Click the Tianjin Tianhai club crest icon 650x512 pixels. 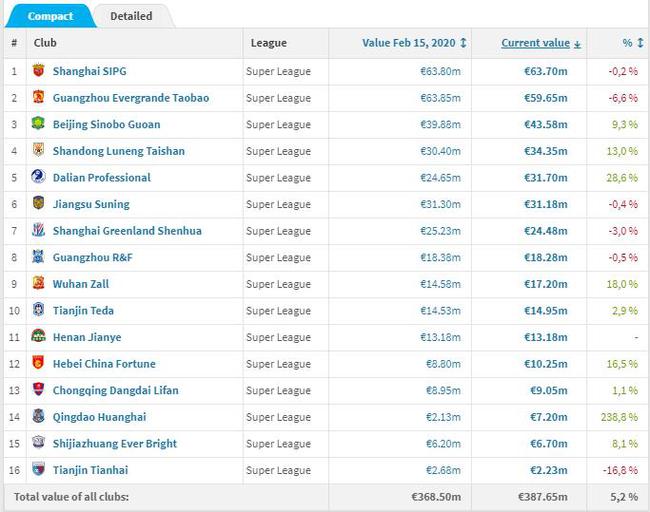point(38,470)
